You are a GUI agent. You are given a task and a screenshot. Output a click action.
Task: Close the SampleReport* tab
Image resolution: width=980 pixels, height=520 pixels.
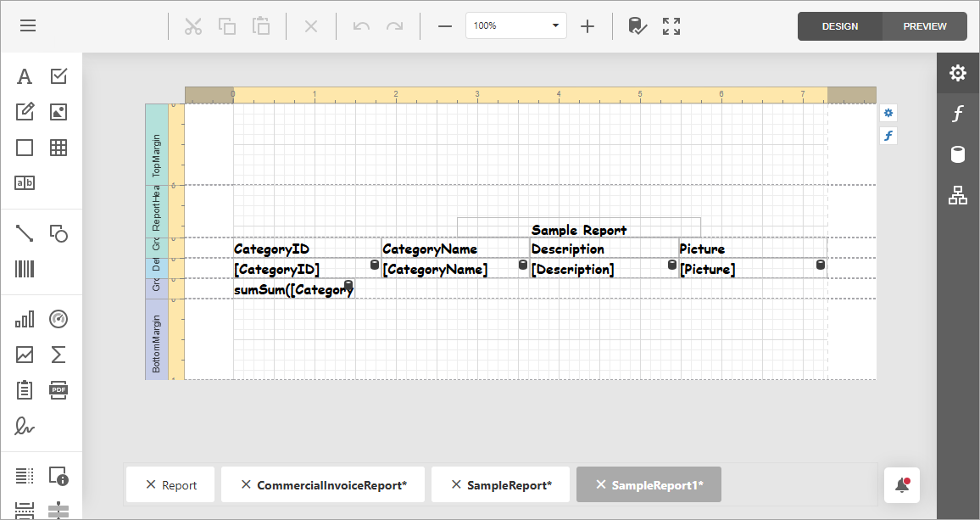(455, 484)
